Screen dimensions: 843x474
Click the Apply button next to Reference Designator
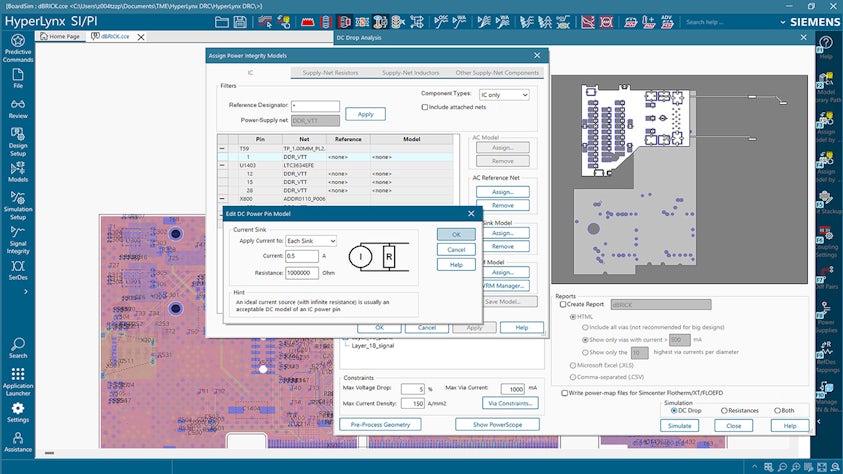coord(366,114)
